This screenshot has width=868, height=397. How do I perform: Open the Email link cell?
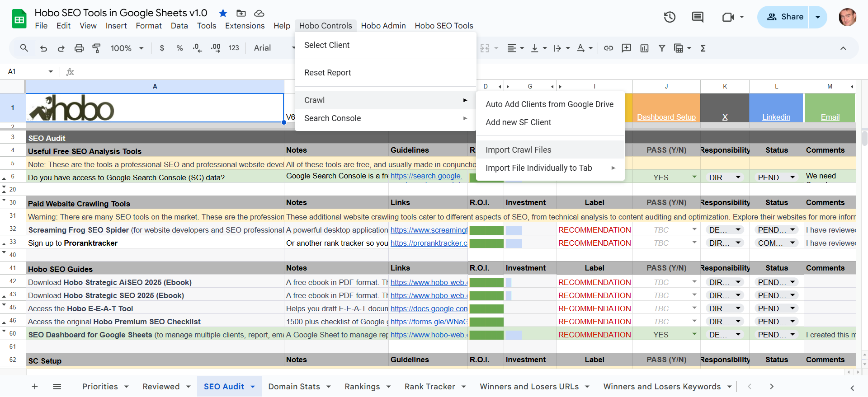click(x=830, y=117)
